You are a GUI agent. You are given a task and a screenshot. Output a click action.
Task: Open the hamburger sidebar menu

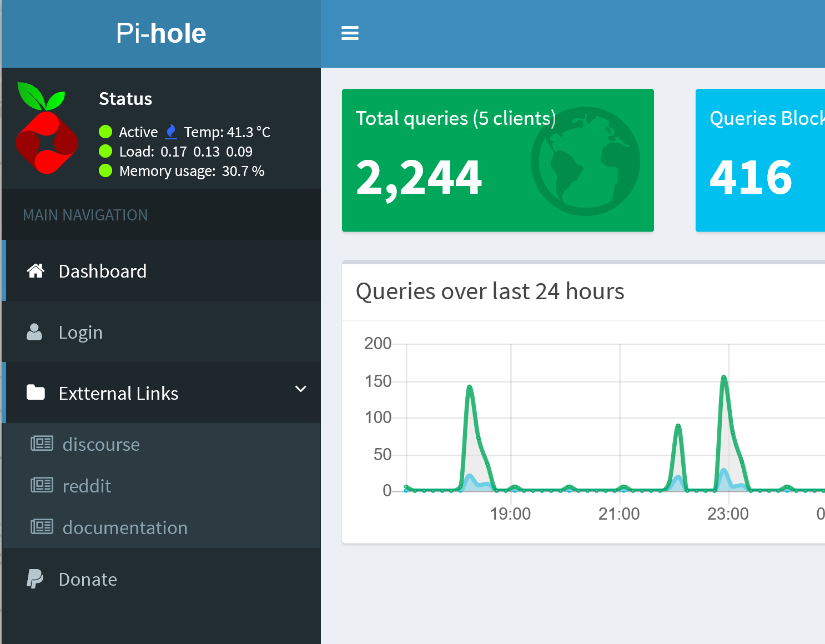point(350,33)
